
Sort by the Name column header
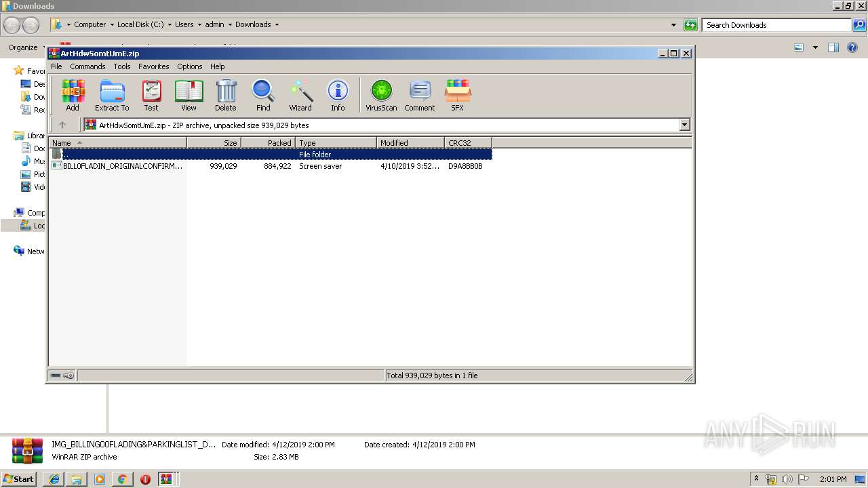point(118,142)
